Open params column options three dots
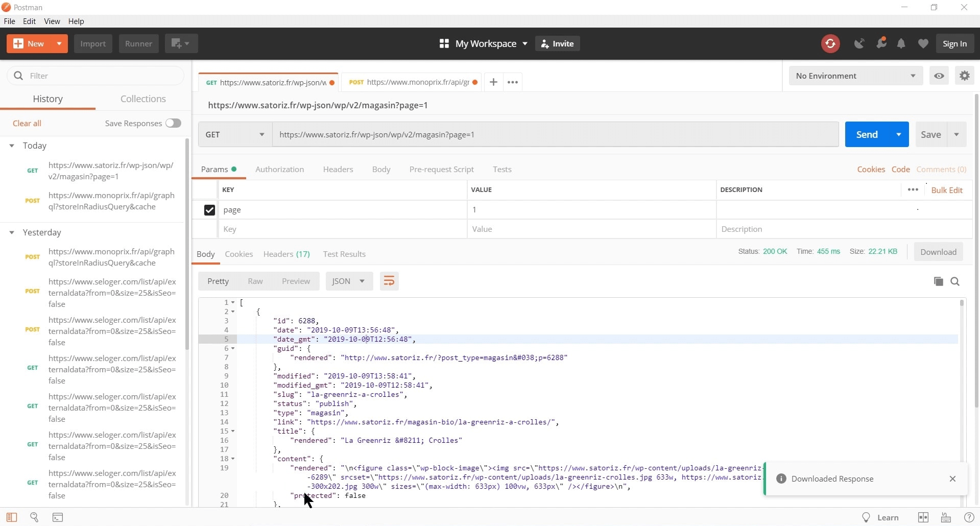Viewport: 980px width, 526px height. 913,190
